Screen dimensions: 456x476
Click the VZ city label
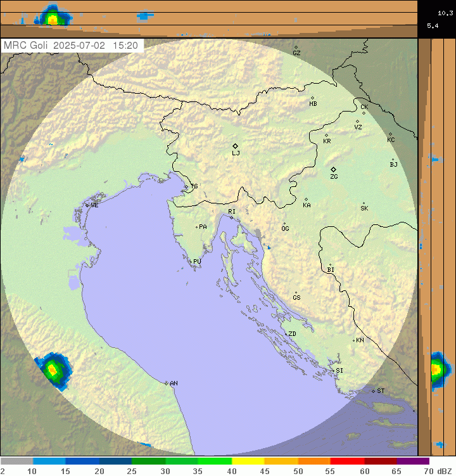click(358, 127)
